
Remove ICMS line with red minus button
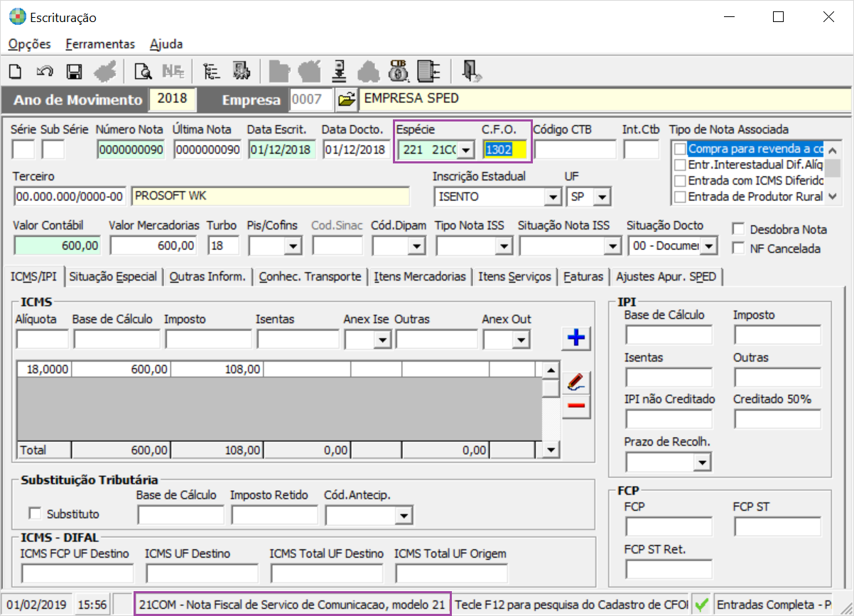click(x=575, y=406)
